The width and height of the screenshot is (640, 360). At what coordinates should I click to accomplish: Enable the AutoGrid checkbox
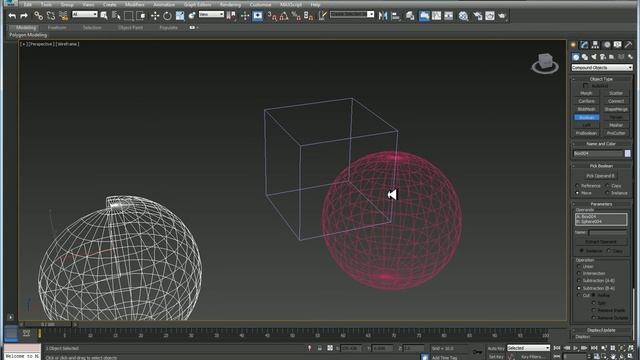[x=586, y=86]
